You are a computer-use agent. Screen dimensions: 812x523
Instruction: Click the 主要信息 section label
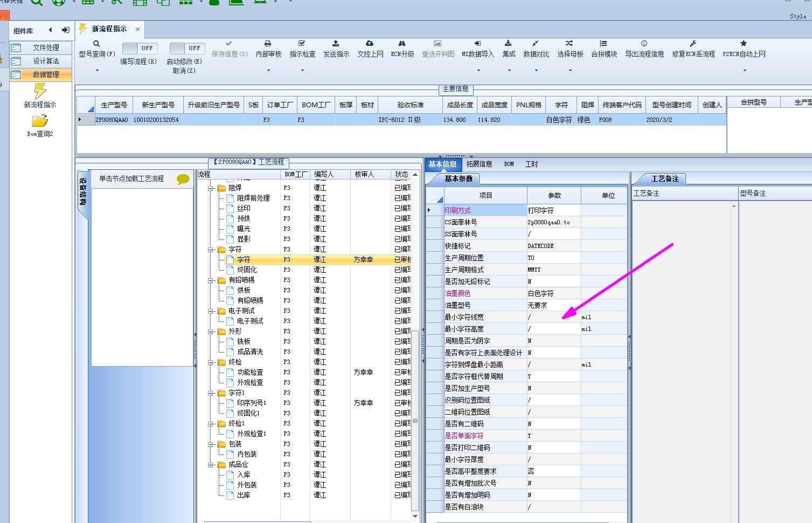coord(456,89)
